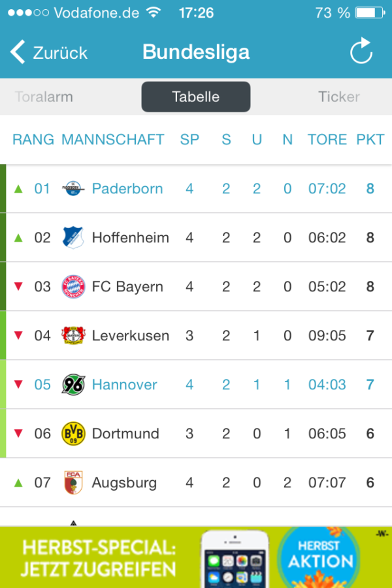Expand the Dortmund table entry
392x588 pixels.
tap(196, 433)
